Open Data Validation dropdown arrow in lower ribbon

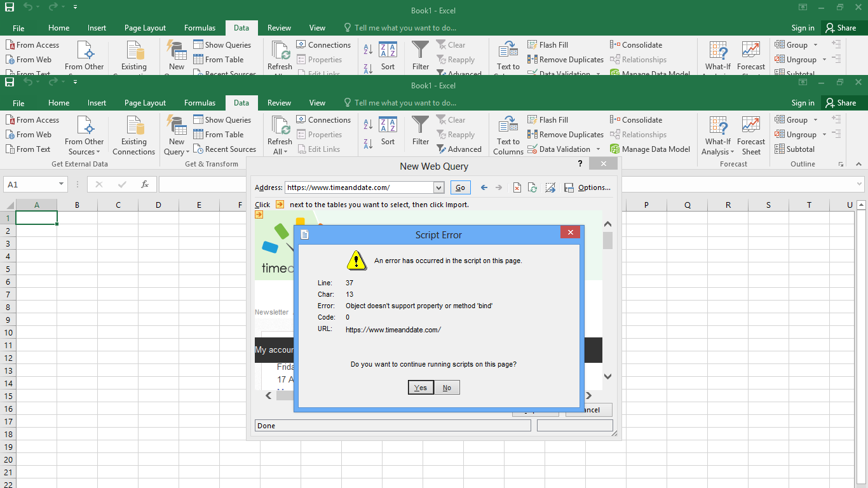click(598, 149)
